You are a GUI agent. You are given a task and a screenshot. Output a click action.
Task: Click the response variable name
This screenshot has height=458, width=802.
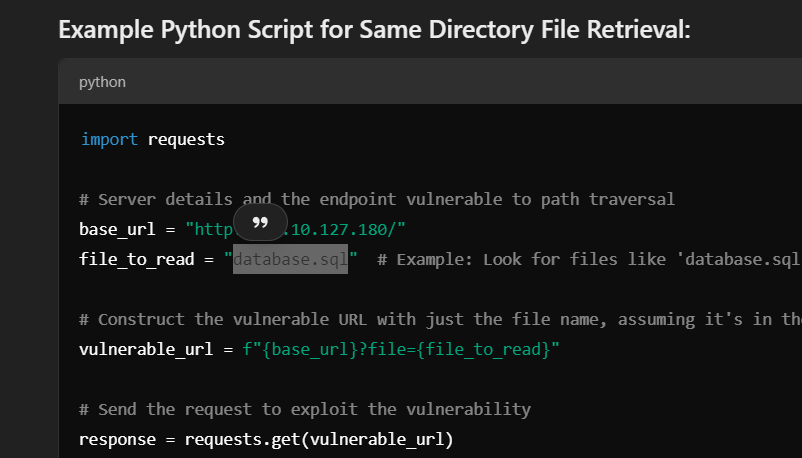coord(117,440)
